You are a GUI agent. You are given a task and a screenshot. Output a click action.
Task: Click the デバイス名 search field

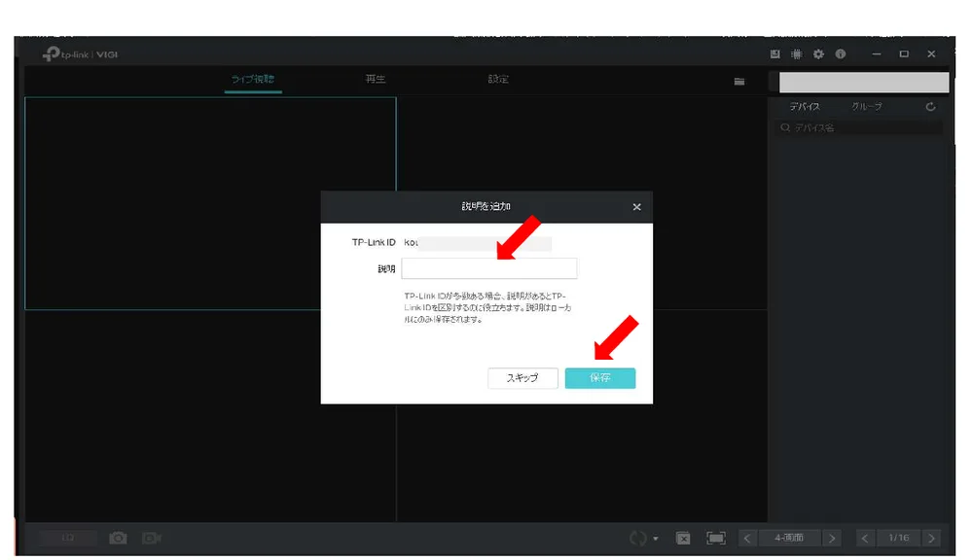tap(859, 127)
